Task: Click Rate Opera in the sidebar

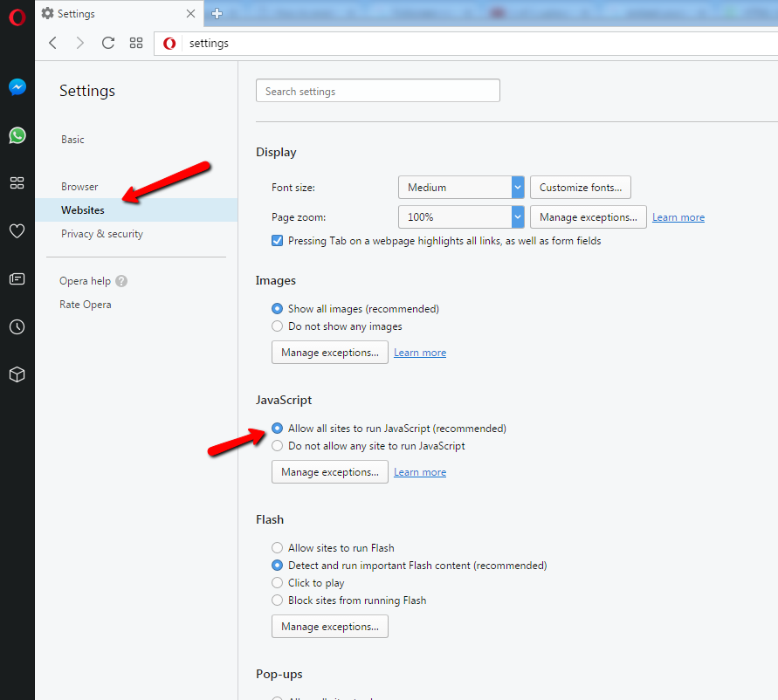Action: 86,305
